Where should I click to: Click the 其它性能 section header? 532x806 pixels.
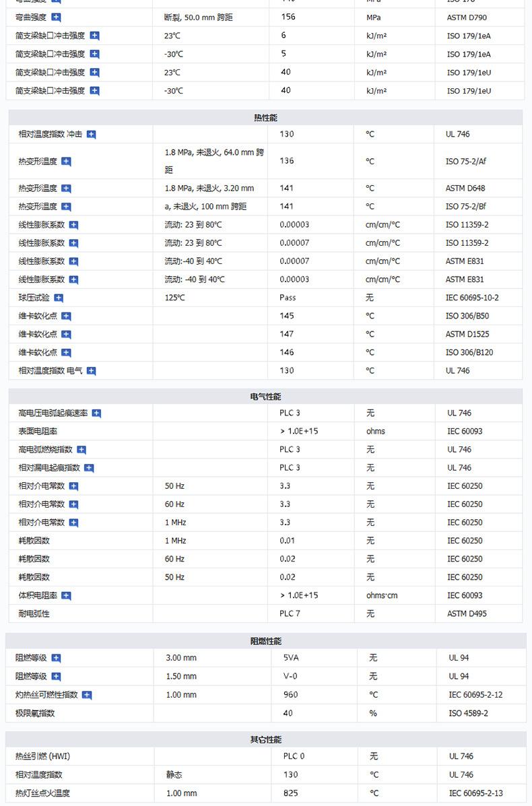click(265, 739)
